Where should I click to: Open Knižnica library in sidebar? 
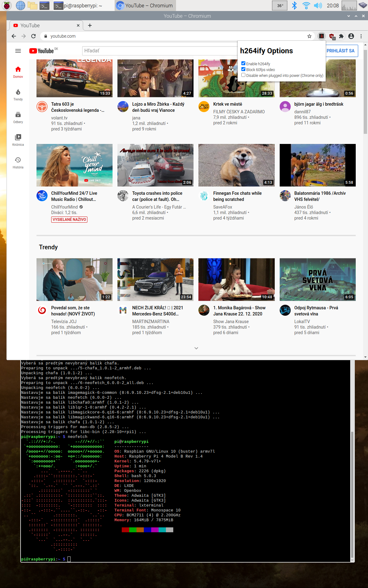(x=18, y=140)
